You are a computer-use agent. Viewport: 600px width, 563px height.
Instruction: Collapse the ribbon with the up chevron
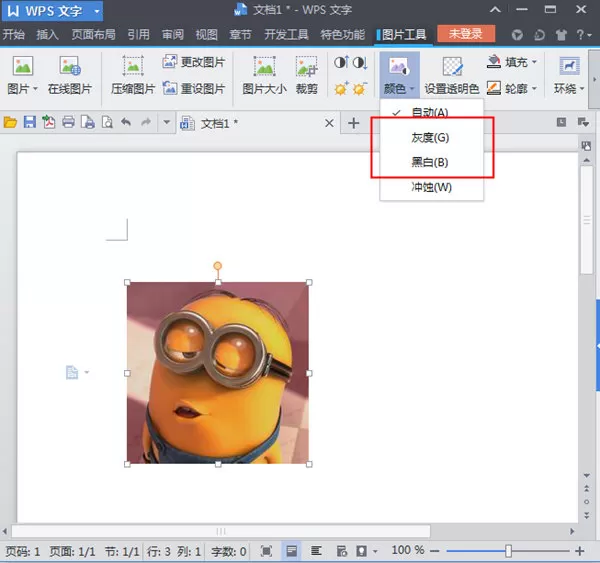click(495, 10)
